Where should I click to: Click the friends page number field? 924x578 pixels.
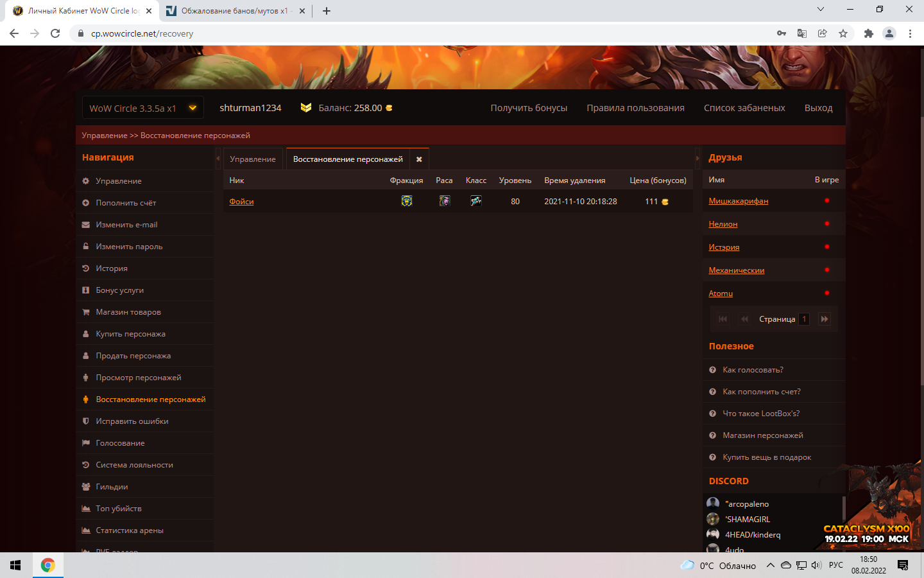(803, 319)
